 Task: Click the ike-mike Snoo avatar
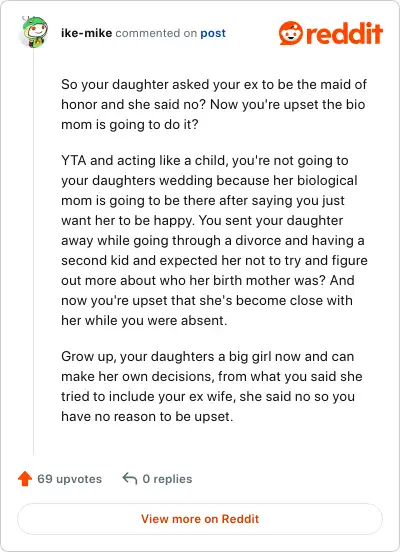click(33, 32)
